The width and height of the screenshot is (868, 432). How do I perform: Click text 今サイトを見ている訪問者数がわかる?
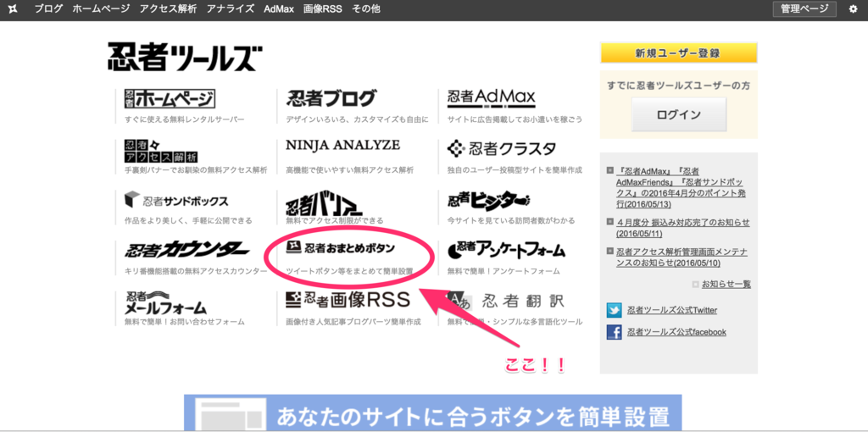click(x=511, y=221)
